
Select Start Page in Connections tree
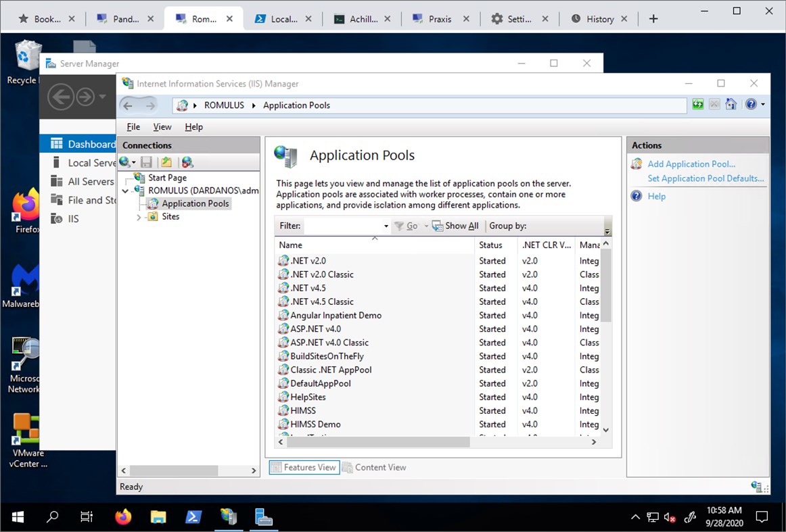pos(168,177)
